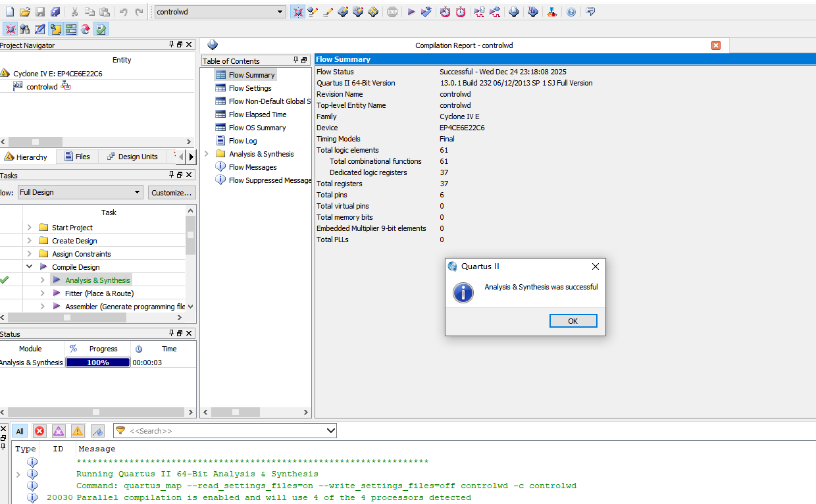Viewport: 816px width, 504px height.
Task: Show error messages filter icon
Action: click(x=39, y=431)
